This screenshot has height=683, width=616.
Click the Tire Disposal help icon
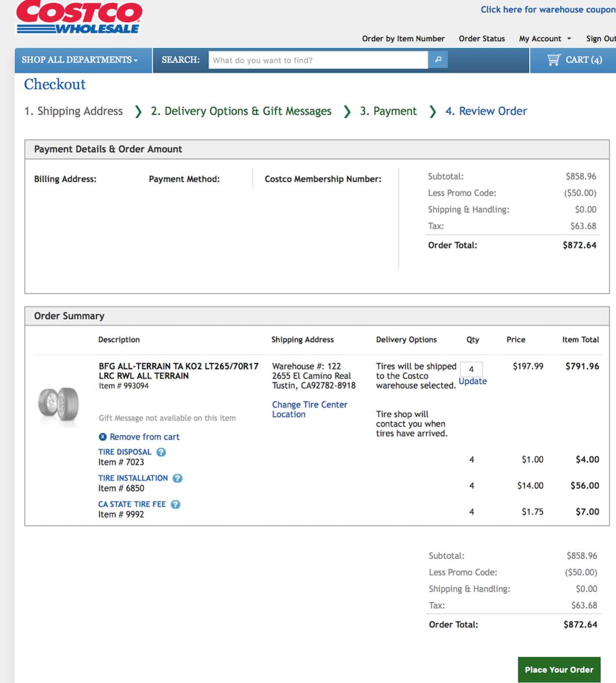point(161,452)
